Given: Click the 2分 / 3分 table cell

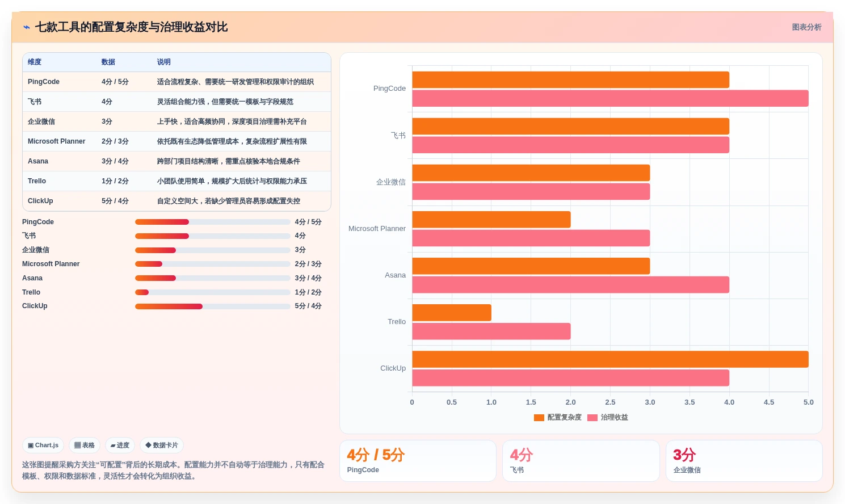Looking at the screenshot, I should [x=115, y=141].
